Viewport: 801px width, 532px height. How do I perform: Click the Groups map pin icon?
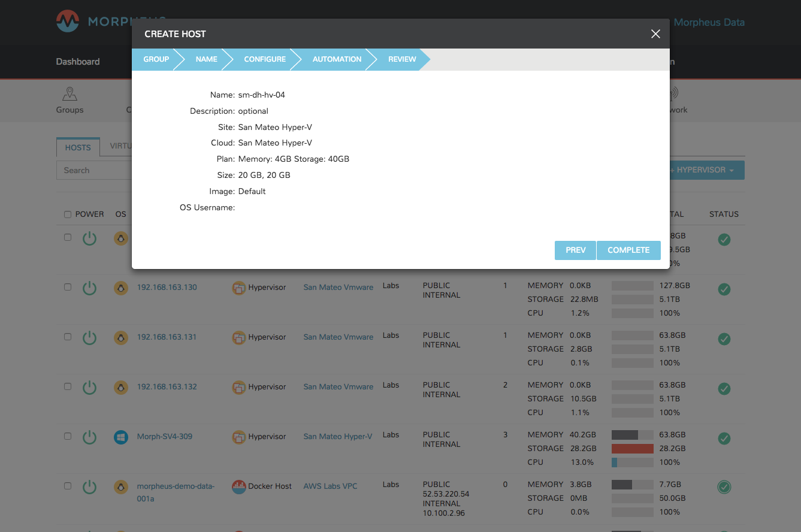tap(70, 94)
